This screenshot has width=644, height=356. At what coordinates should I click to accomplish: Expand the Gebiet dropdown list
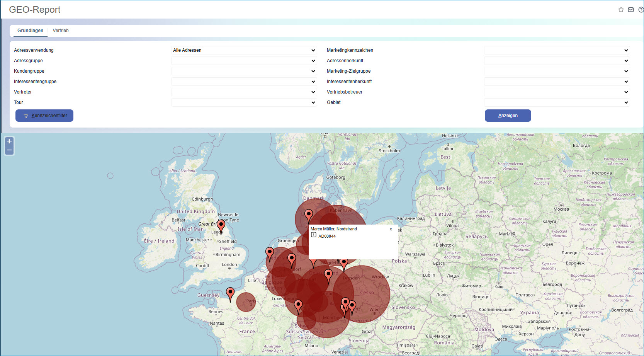(557, 102)
